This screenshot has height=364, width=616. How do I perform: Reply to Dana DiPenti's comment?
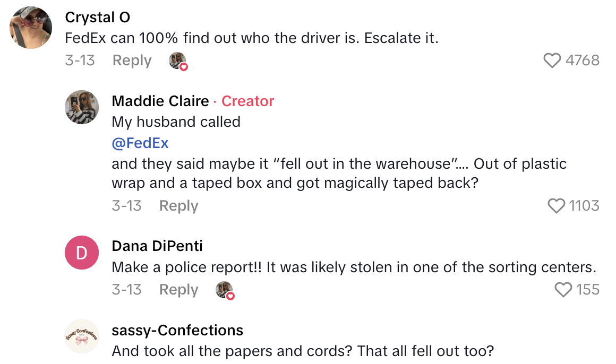click(x=178, y=290)
